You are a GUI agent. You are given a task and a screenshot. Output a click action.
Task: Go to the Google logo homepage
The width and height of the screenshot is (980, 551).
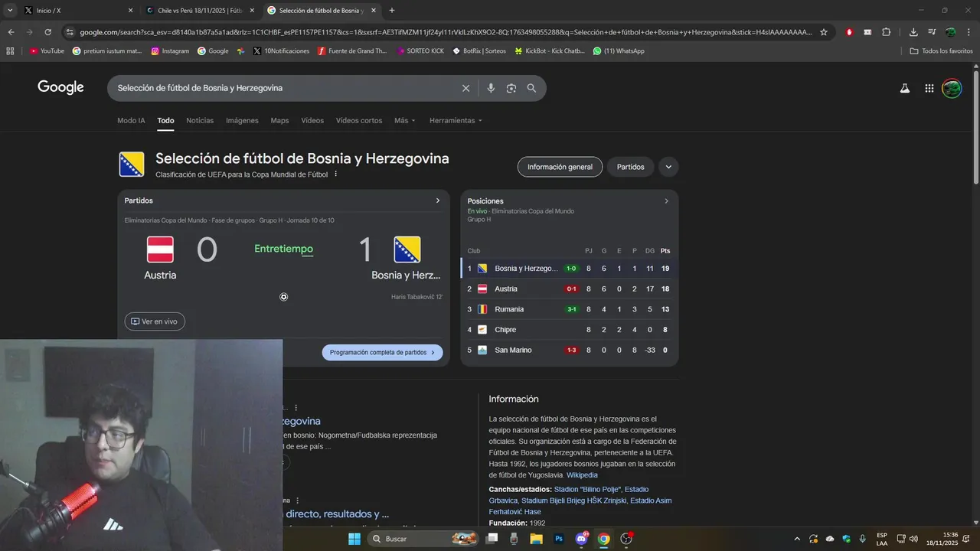pos(60,87)
